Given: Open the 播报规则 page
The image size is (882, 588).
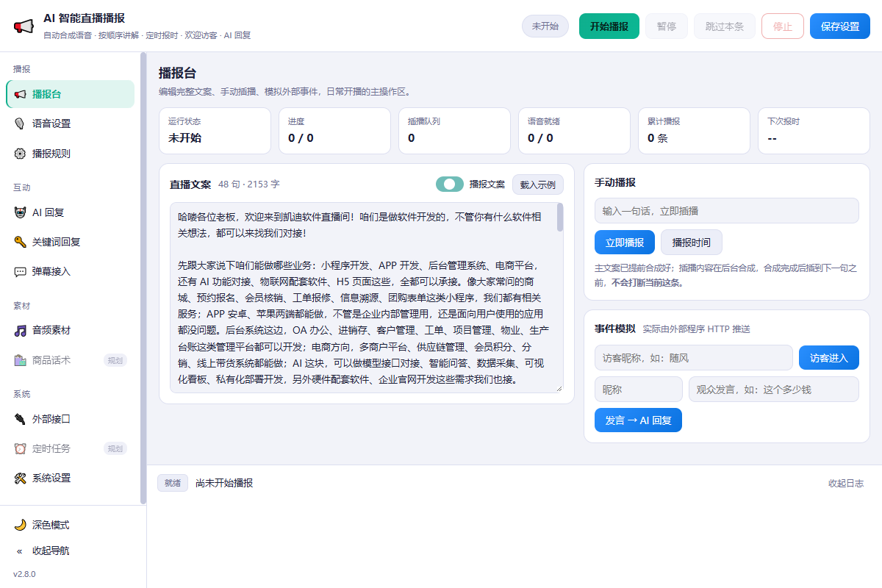Looking at the screenshot, I should tap(70, 154).
